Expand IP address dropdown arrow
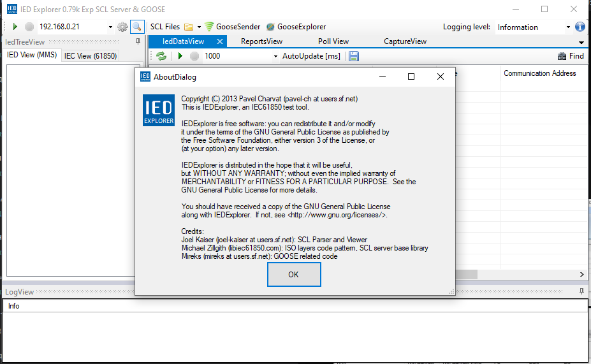591x364 pixels. [110, 27]
